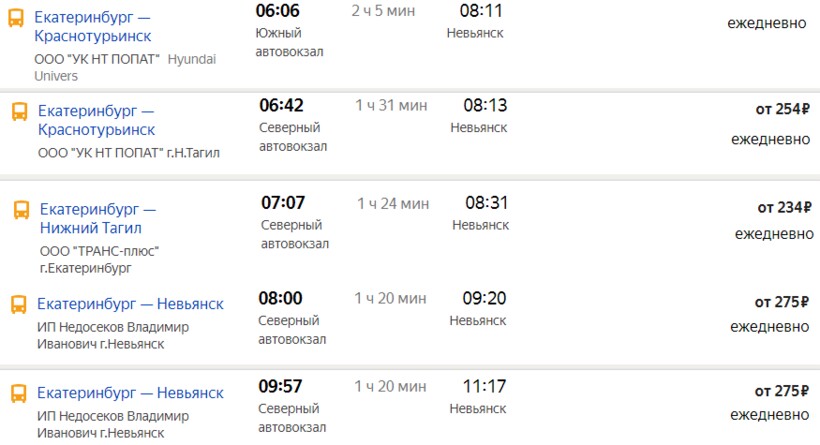Click the 1 ч 24 мин trip duration
The width and height of the screenshot is (820, 445).
393,204
